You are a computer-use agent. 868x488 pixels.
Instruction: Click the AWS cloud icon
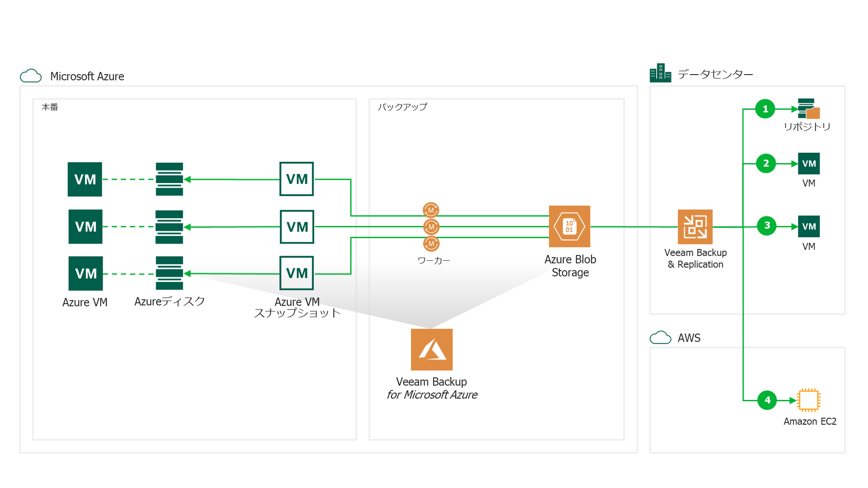(x=660, y=338)
